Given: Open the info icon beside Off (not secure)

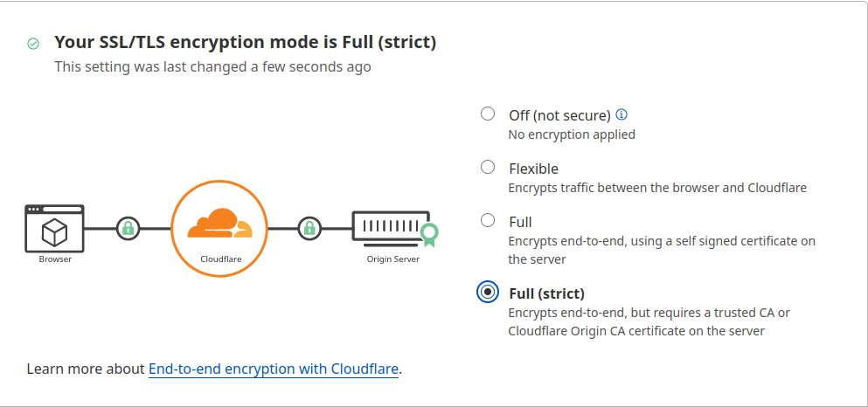Looking at the screenshot, I should tap(621, 114).
